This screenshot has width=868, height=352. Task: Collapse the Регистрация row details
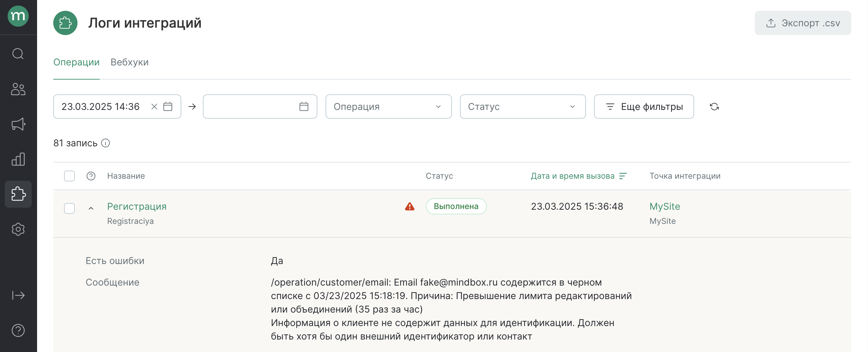[91, 207]
